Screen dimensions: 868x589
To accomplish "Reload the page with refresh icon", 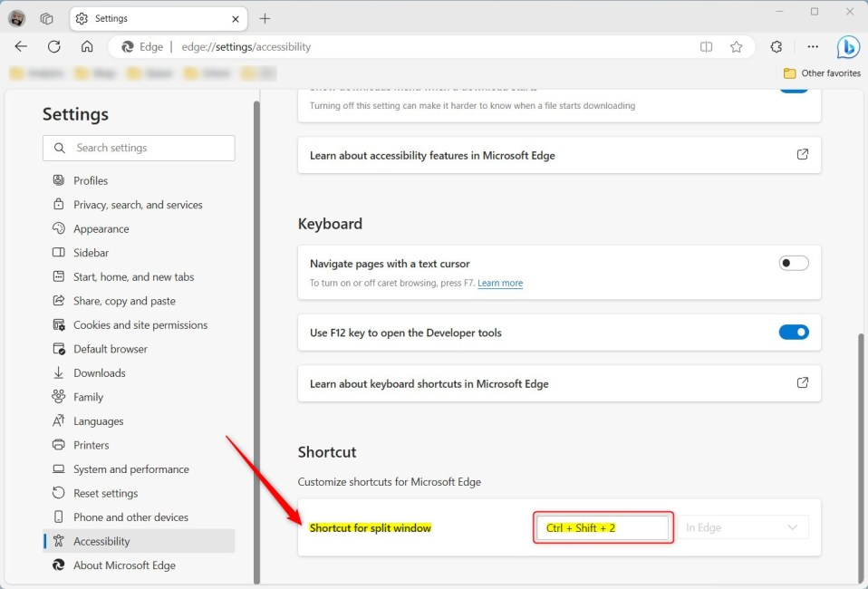I will (x=54, y=47).
